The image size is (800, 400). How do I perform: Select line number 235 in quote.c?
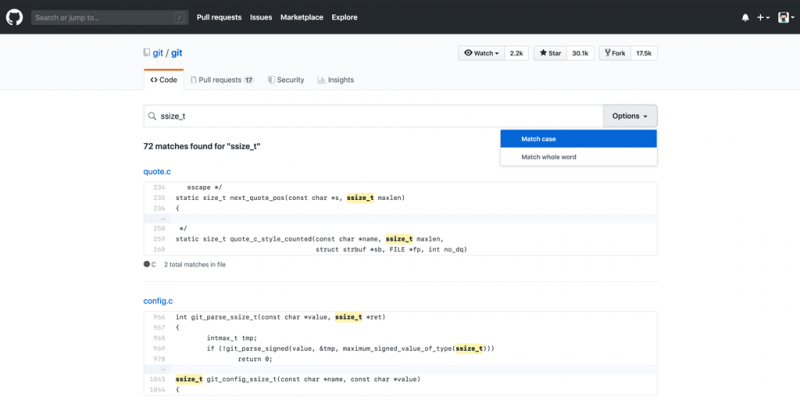pos(159,197)
